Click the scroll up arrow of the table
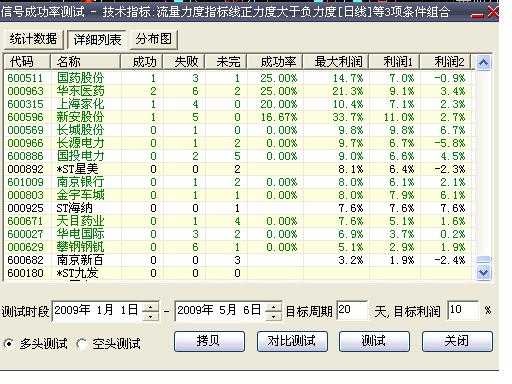Image resolution: width=512 pixels, height=384 pixels. [x=483, y=62]
